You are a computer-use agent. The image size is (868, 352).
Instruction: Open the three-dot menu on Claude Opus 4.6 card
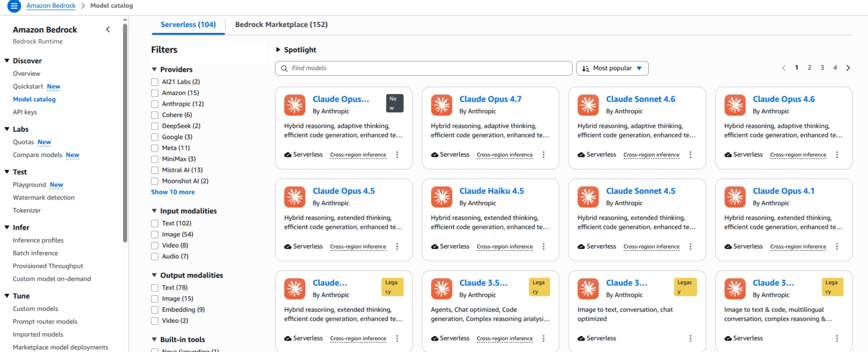(837, 155)
